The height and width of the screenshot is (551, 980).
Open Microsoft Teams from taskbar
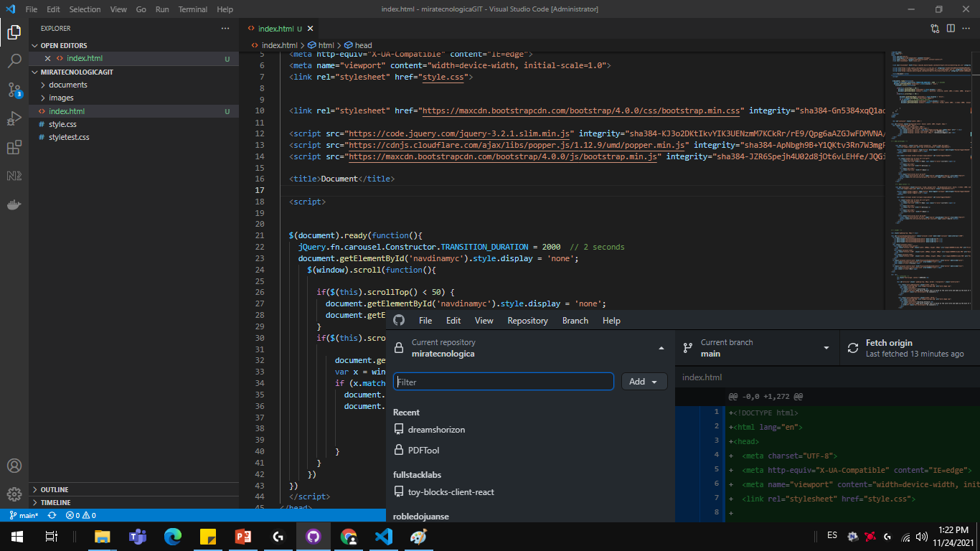(x=138, y=537)
